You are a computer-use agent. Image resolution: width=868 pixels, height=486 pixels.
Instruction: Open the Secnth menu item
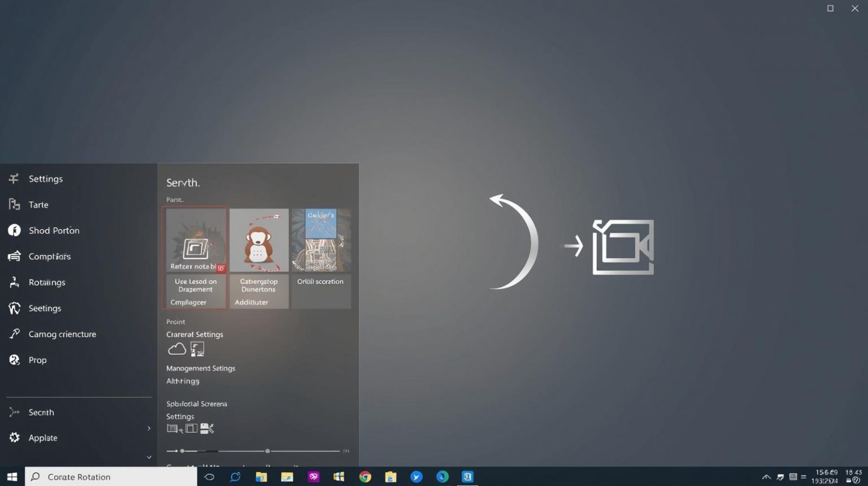click(x=41, y=412)
